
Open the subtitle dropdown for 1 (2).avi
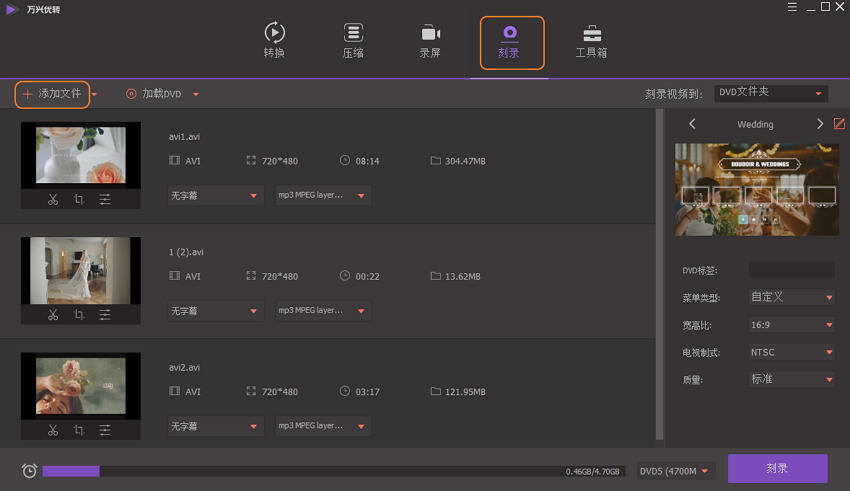click(x=215, y=311)
